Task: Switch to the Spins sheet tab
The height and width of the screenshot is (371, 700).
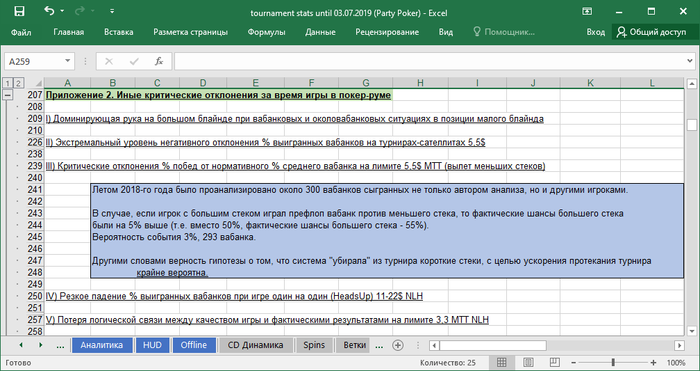Action: point(314,345)
